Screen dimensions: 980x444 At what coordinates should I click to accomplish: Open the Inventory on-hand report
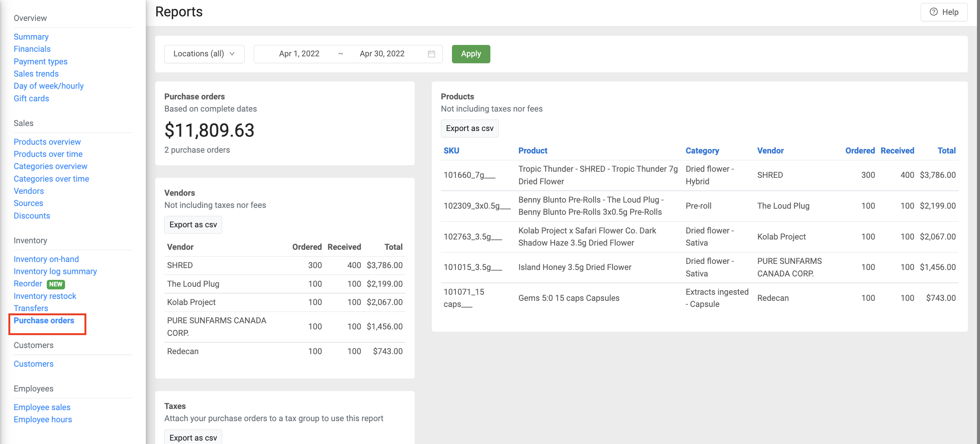[46, 259]
